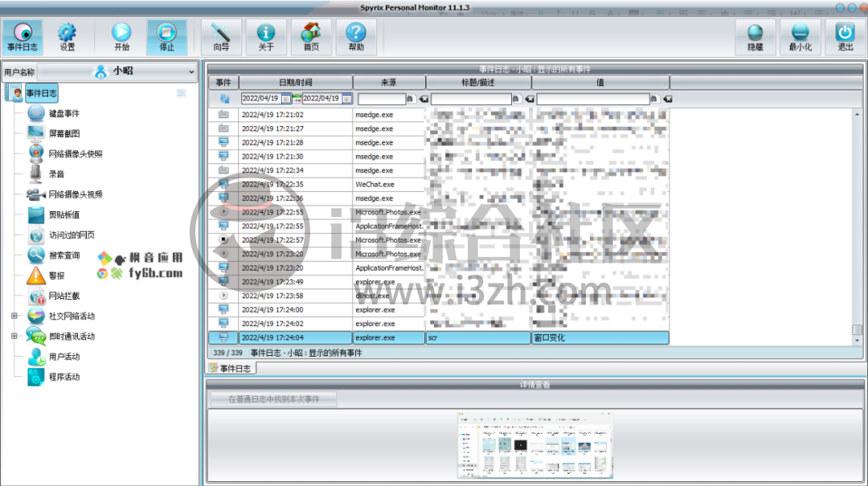Viewport: 868px width, 486px height.
Task: Select the 17:21:02 msedge.exe log row
Action: click(439, 115)
